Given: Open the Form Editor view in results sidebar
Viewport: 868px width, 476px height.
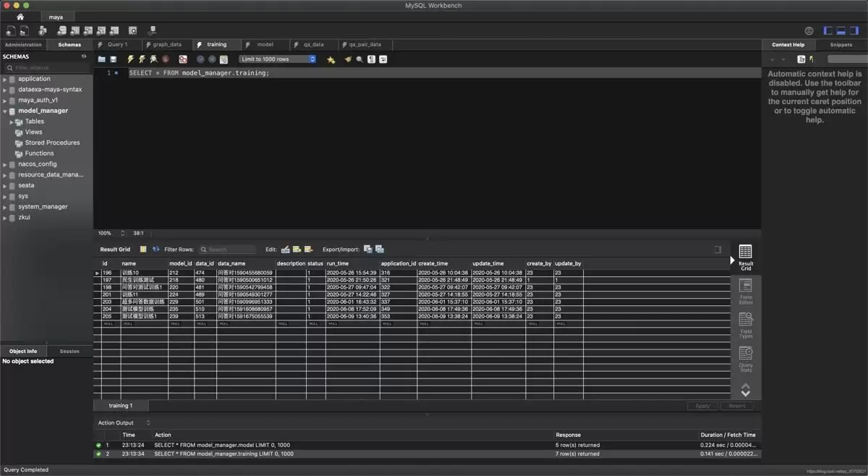Looking at the screenshot, I should [x=746, y=290].
